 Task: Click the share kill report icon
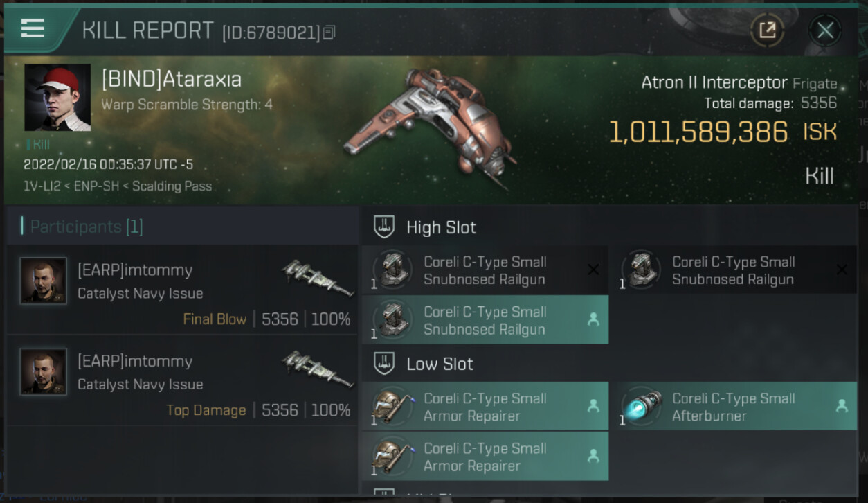[767, 30]
